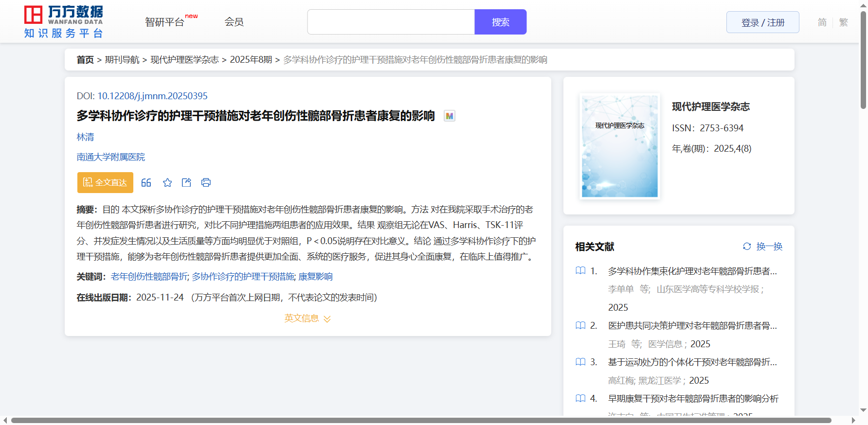Click the share article icon
The height and width of the screenshot is (425, 868).
pyautogui.click(x=186, y=182)
